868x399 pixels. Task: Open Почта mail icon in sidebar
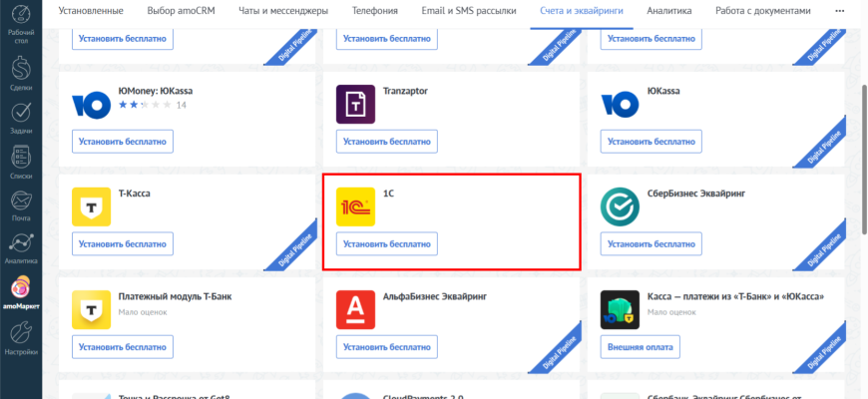tap(20, 203)
